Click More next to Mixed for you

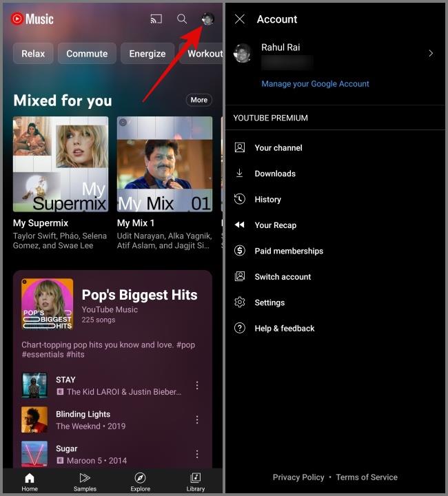198,100
